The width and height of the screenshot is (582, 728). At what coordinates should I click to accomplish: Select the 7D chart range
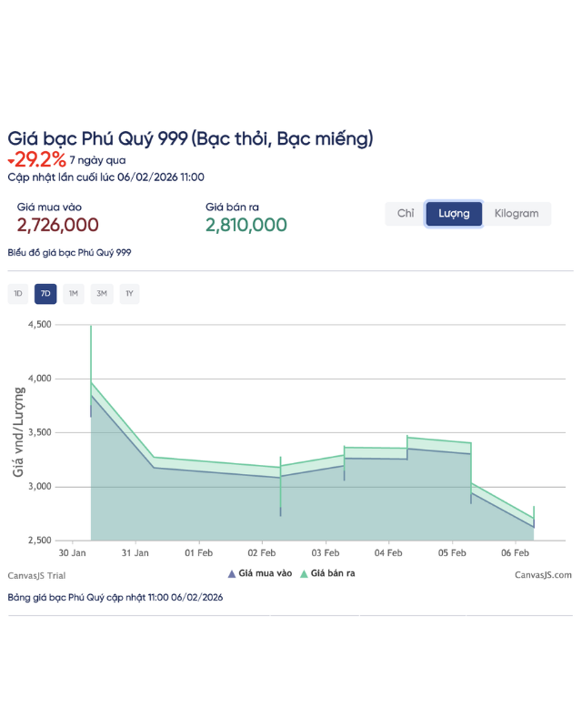click(x=45, y=294)
